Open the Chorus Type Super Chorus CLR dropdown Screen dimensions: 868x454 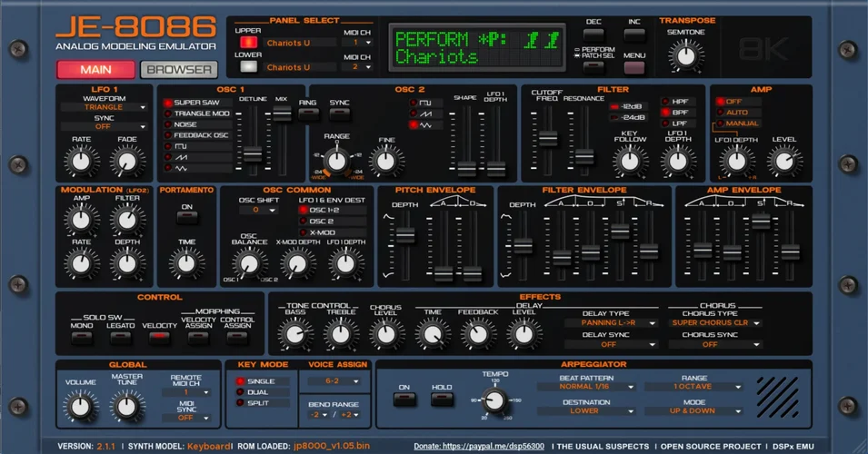[714, 323]
